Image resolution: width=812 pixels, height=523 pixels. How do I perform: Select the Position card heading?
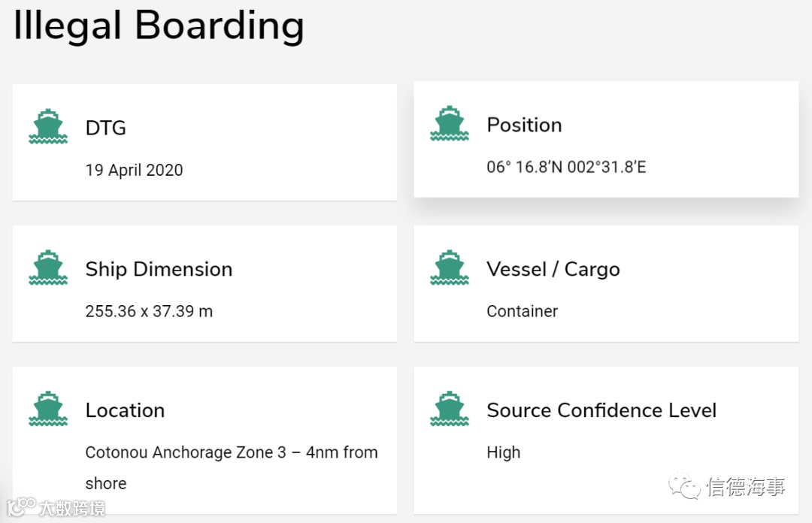[x=524, y=125]
